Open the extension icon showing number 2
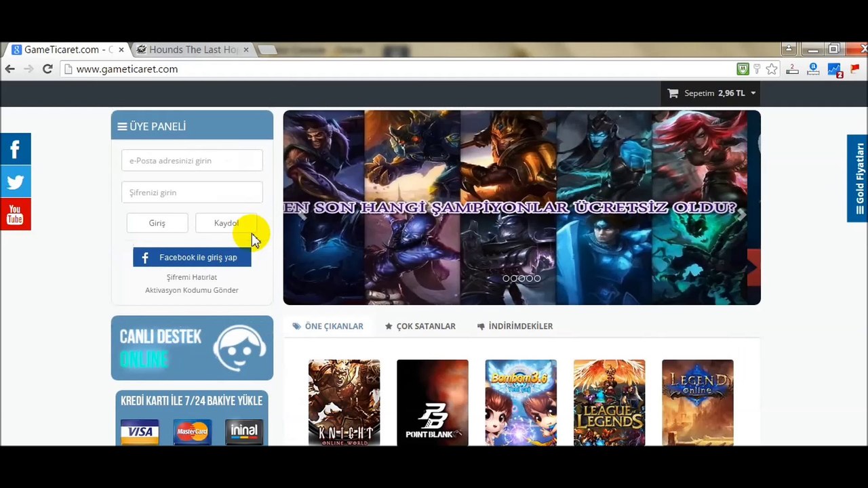The width and height of the screenshot is (868, 488). pos(792,69)
